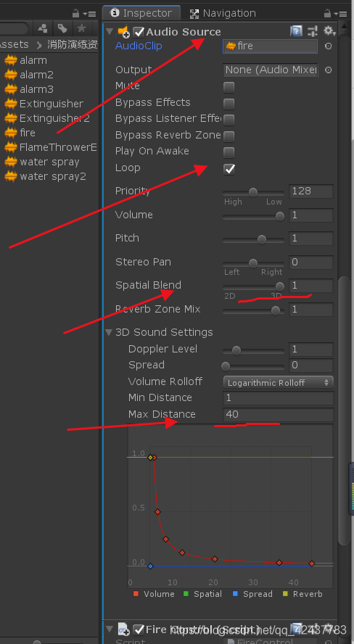This screenshot has height=644, width=354.
Task: Open the Inspector panel options menu
Action: click(x=340, y=14)
